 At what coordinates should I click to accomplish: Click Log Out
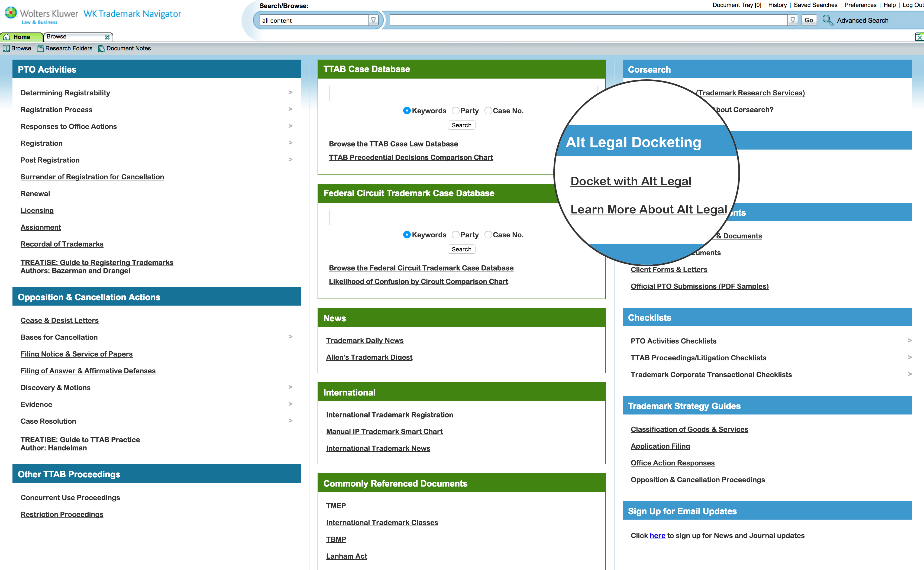click(913, 5)
